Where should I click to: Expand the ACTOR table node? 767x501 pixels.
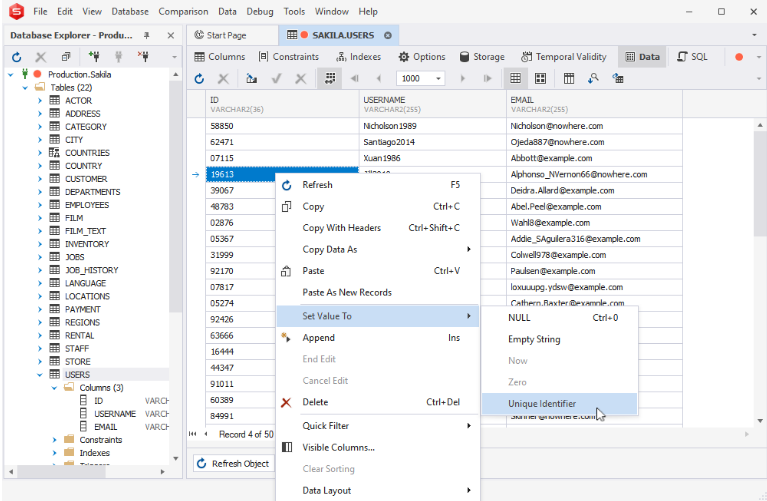(x=40, y=101)
